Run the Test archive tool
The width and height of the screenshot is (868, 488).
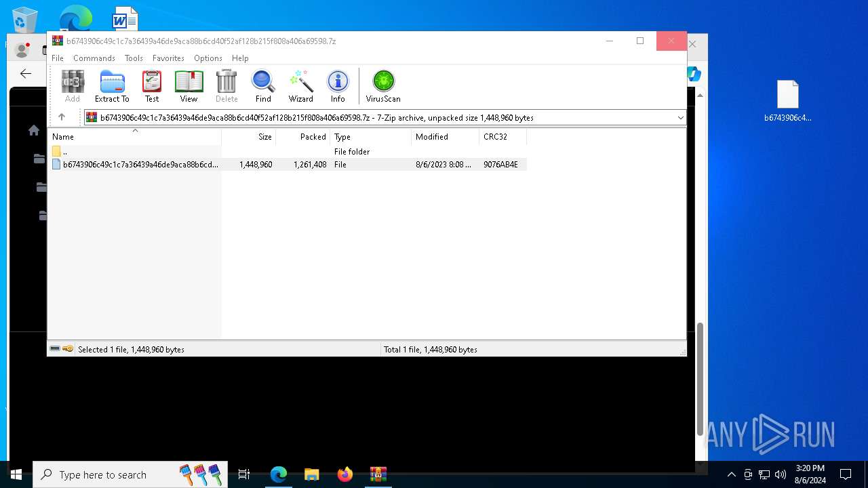[x=152, y=86]
